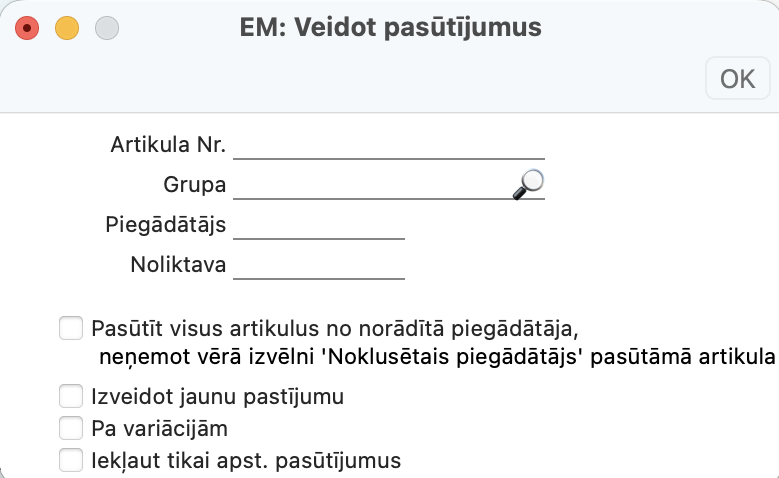The height and width of the screenshot is (478, 779).
Task: Focus the Artikula Nr. input field
Action: pyautogui.click(x=388, y=146)
